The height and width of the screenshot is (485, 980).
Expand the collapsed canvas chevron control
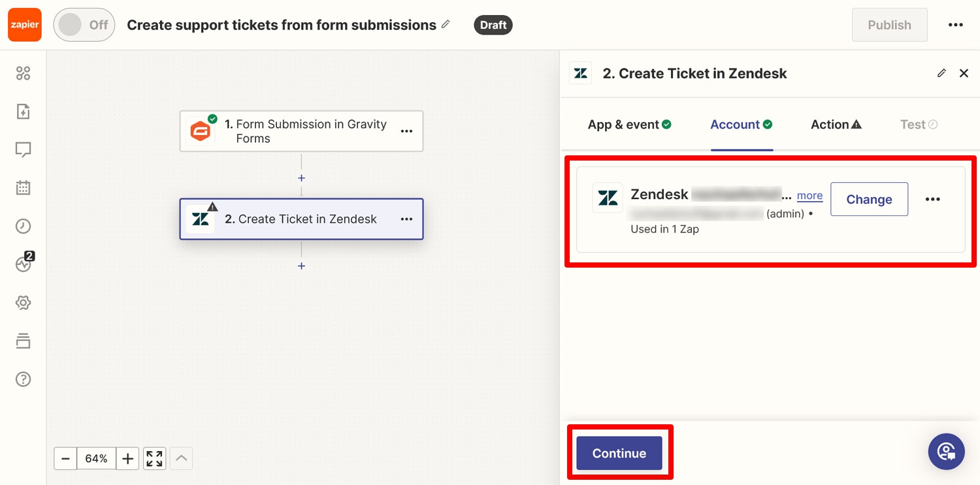click(x=182, y=458)
